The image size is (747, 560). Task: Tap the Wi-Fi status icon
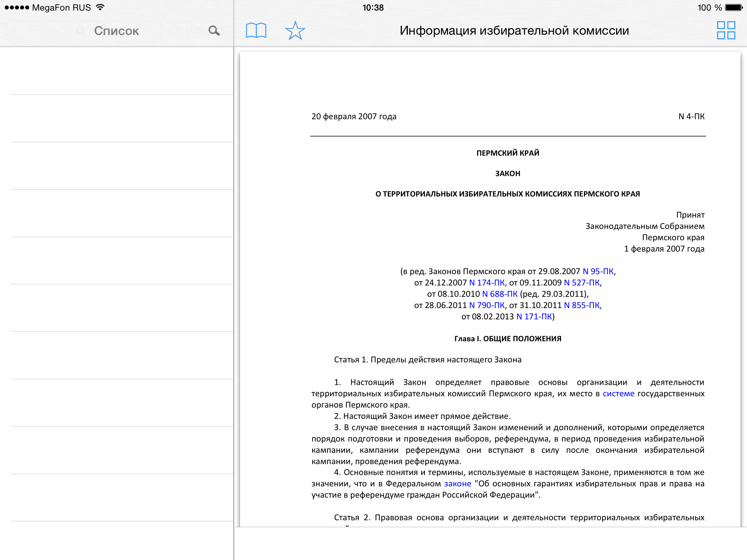(100, 7)
